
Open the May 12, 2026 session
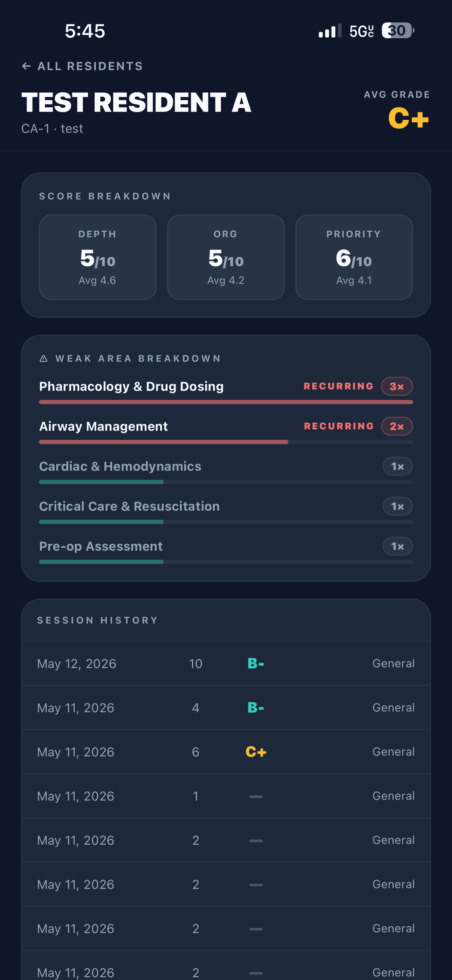[x=226, y=663]
